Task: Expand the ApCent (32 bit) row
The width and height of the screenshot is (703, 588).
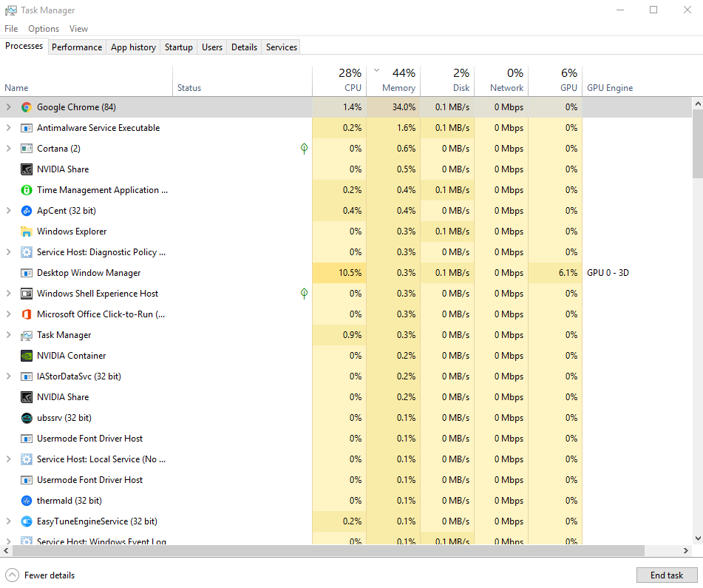Action: click(8, 211)
